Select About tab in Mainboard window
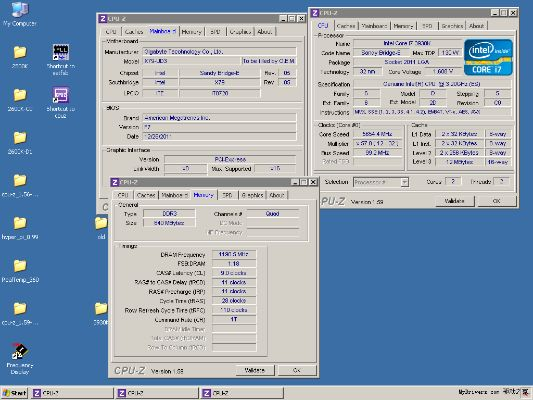 tap(264, 32)
